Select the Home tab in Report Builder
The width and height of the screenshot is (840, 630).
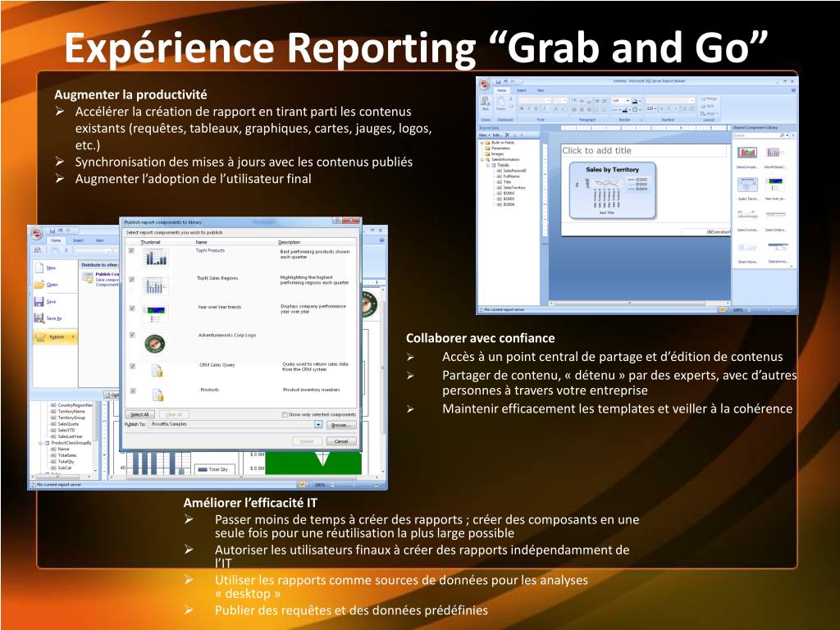coord(501,90)
